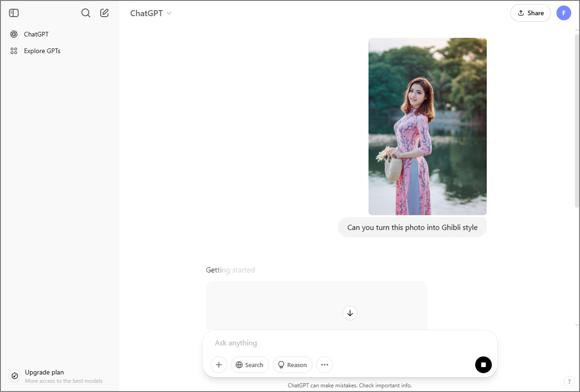Image resolution: width=580 pixels, height=392 pixels.
Task: Open the more tools ellipsis in the composer
Action: 324,365
